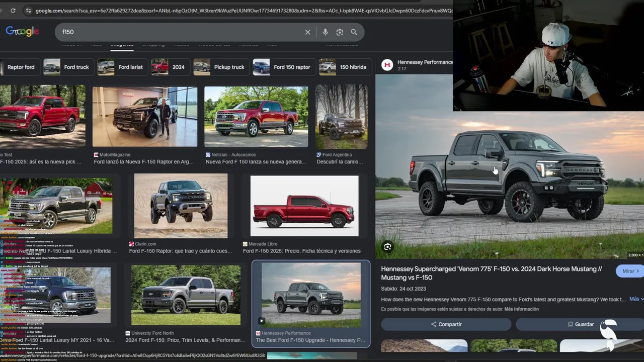Click 'Ford F-150 Raptor: que trae y cuánto' link
The height and width of the screenshot is (362, 644).
(x=180, y=251)
